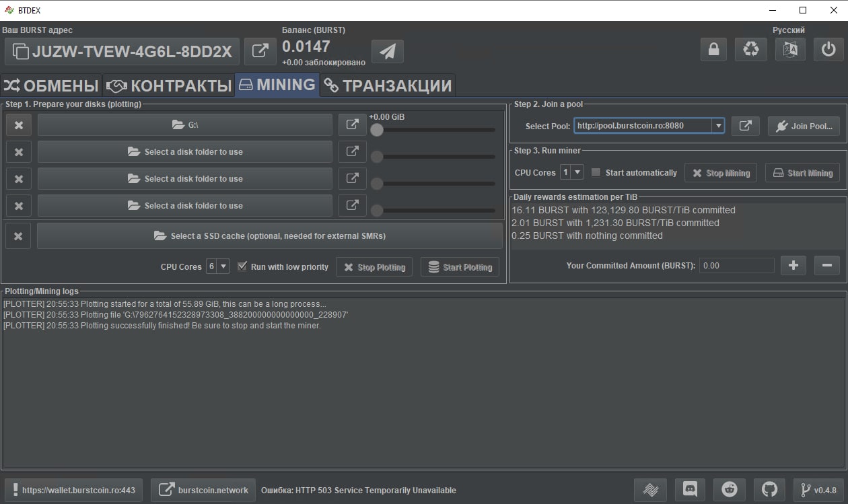848x504 pixels.
Task: Click Start Plotting button
Action: click(460, 267)
